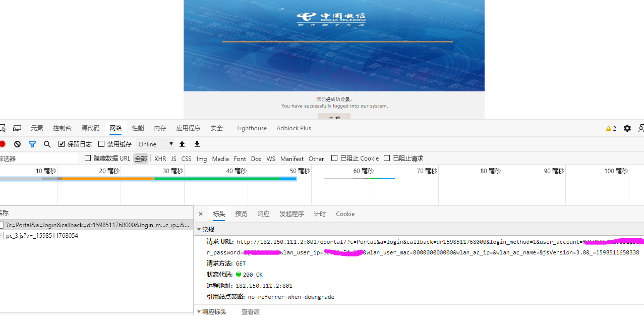
Task: Click the 50 毫秒 timeline label
Action: coord(300,171)
